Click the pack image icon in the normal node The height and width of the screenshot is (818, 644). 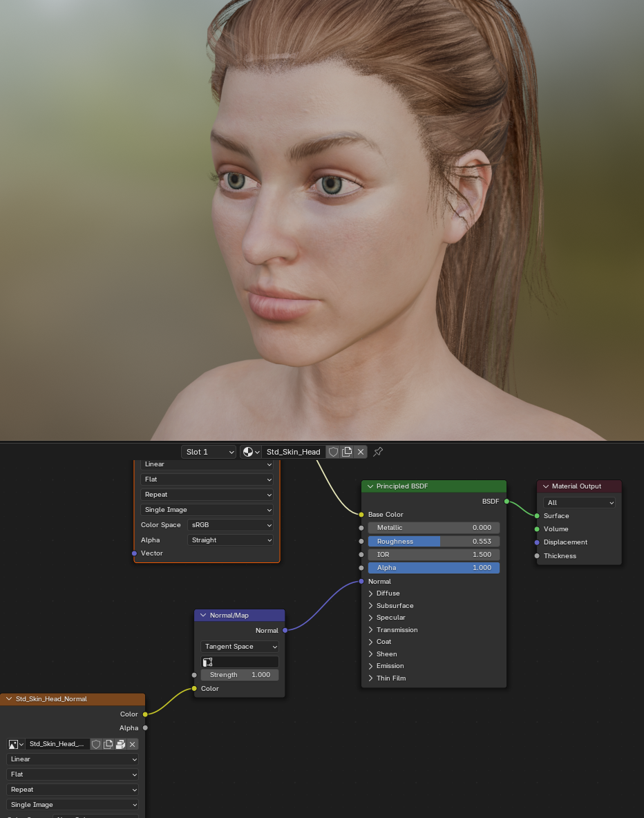click(x=120, y=744)
